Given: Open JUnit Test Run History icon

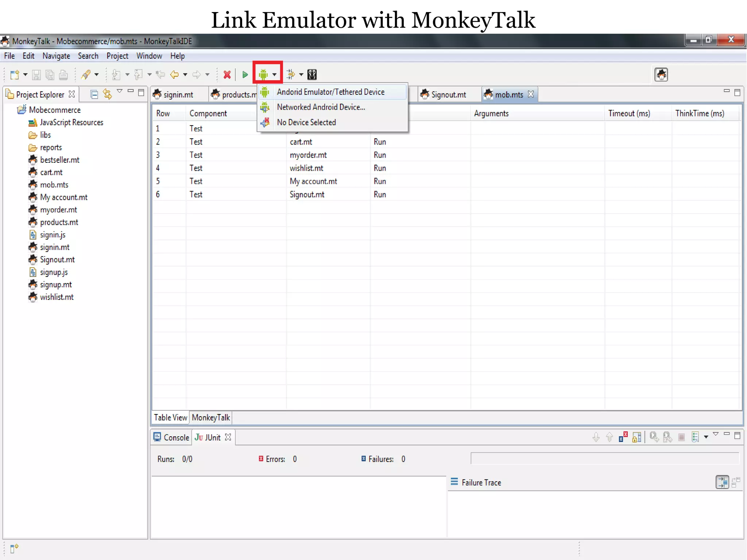Looking at the screenshot, I should coord(696,437).
